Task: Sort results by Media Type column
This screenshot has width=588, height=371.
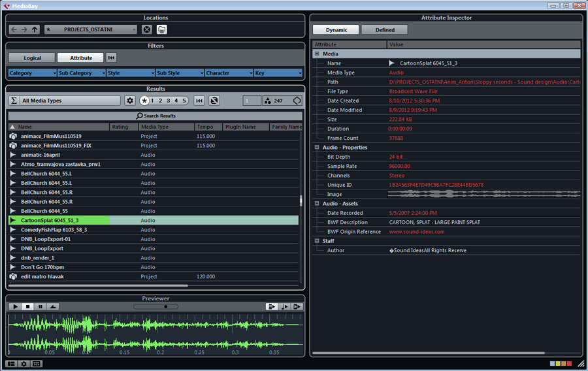Action: [167, 127]
